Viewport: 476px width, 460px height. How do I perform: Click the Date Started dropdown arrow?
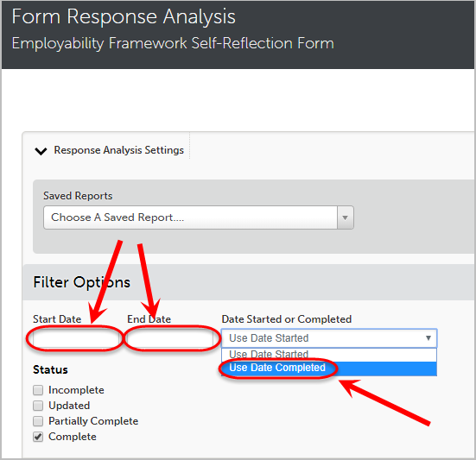coord(428,337)
